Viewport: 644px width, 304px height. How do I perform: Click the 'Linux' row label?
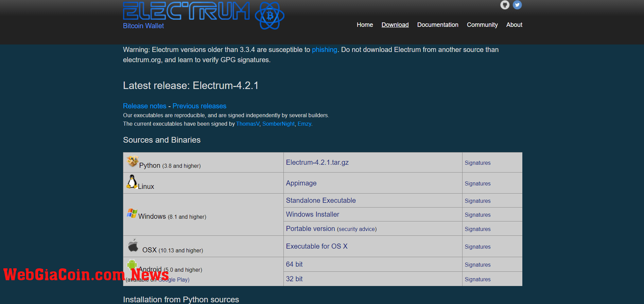pyautogui.click(x=146, y=186)
